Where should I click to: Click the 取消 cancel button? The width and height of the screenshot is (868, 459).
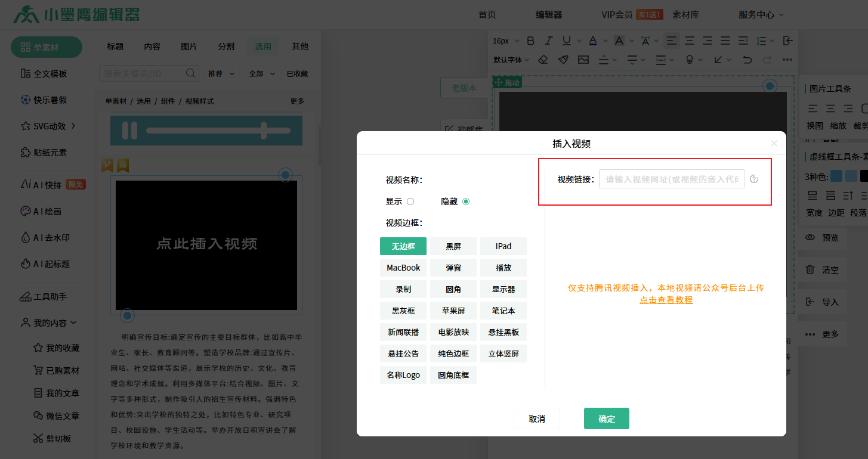pos(537,418)
